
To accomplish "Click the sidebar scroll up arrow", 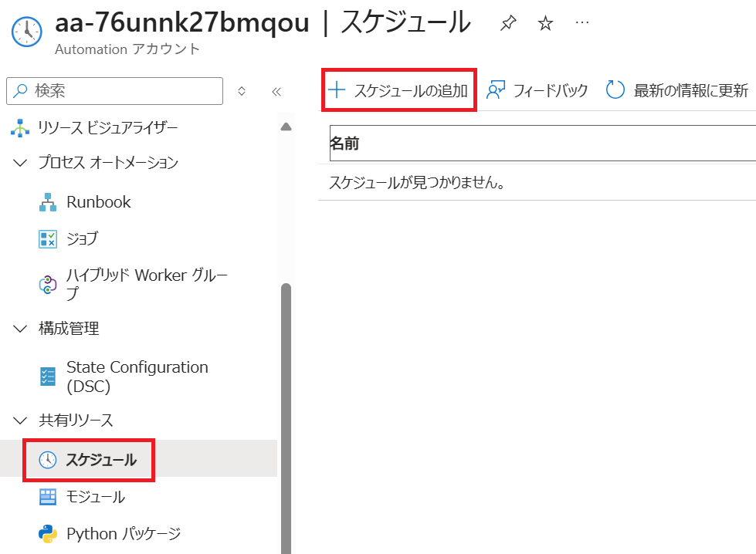I will click(x=286, y=127).
